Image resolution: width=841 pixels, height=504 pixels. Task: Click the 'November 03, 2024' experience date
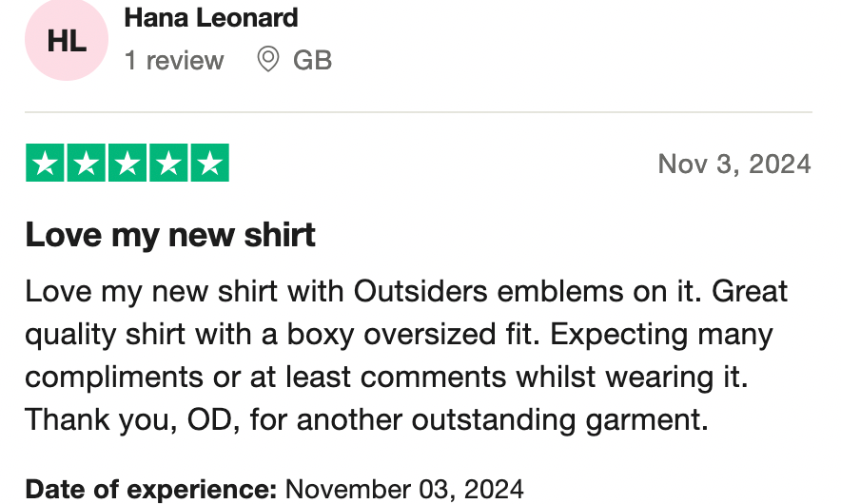click(404, 490)
